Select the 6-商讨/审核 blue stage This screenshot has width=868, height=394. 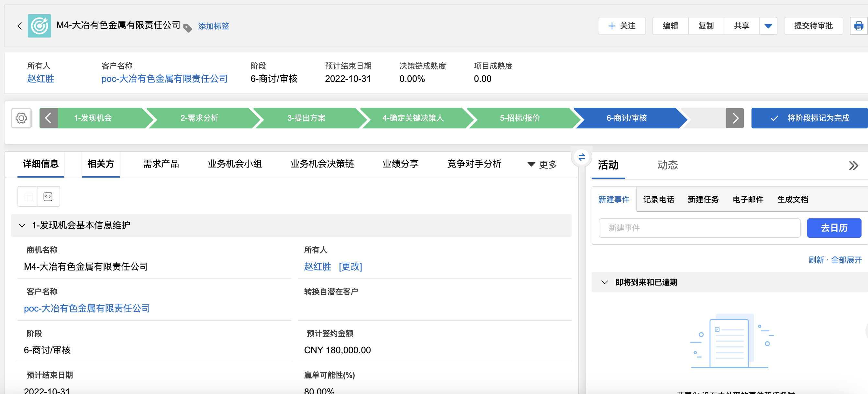(x=626, y=118)
